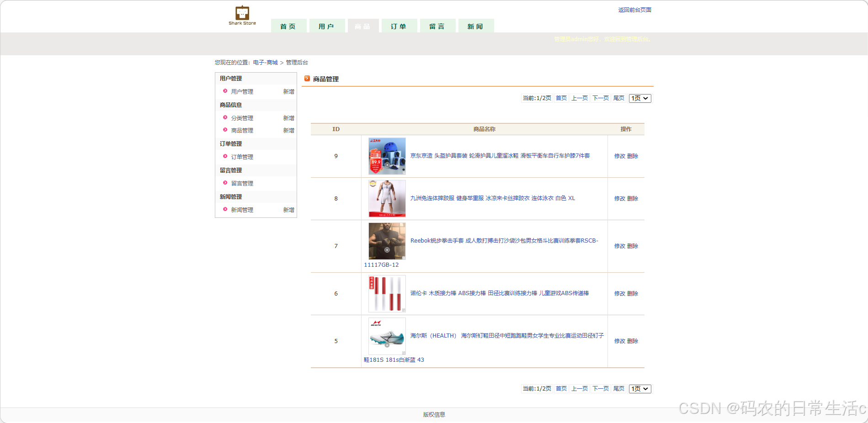Open the top page number dropdown
The width and height of the screenshot is (868, 423).
coord(639,98)
